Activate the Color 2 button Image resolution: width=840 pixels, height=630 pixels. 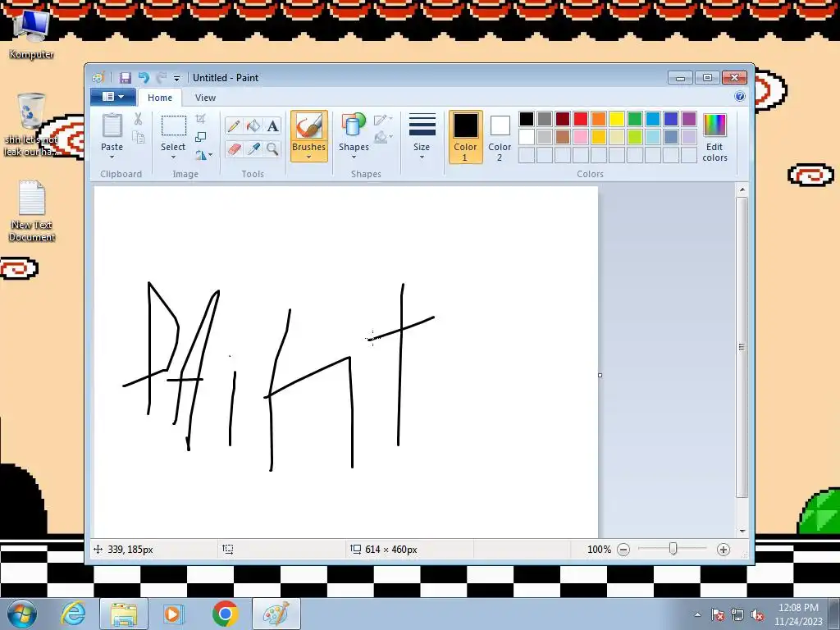(500, 137)
